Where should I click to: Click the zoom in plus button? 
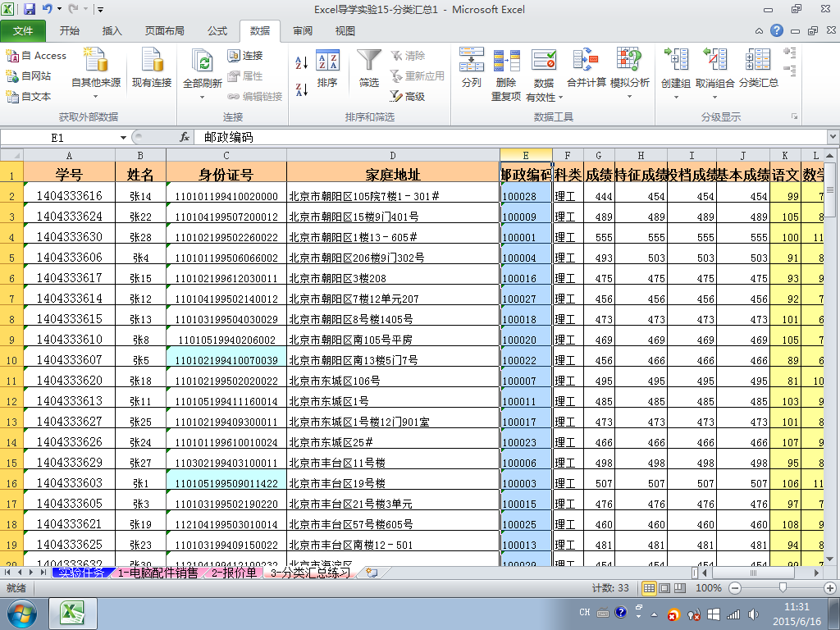830,588
